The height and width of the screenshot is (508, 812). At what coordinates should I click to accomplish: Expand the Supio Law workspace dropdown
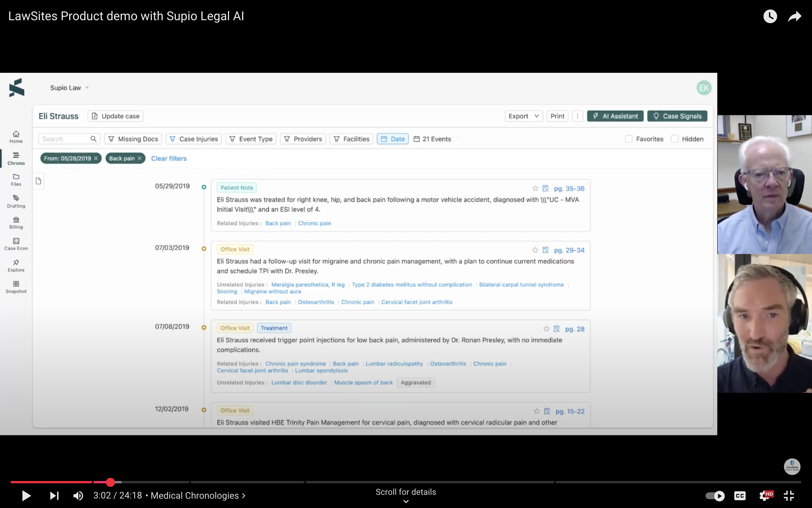point(70,88)
